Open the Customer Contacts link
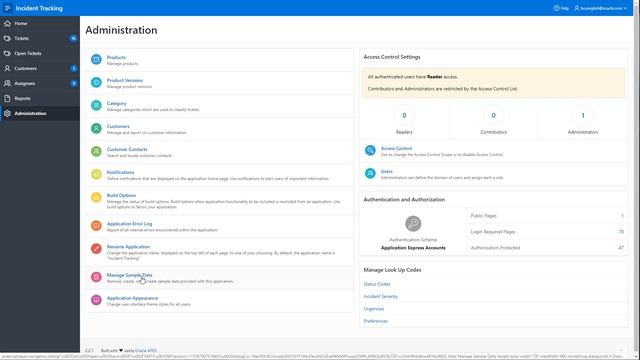640x360 pixels. tap(127, 149)
